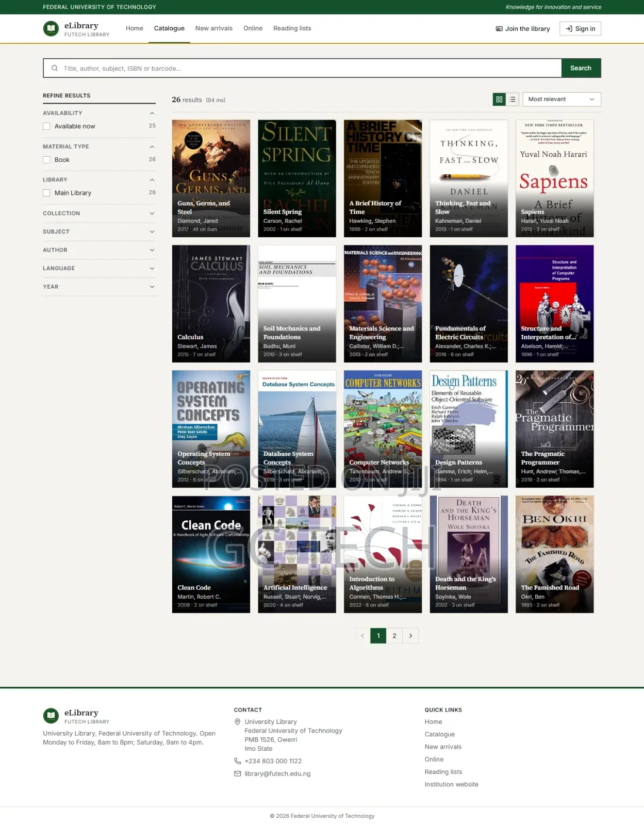
Task: Open The Pragmatic Programmer cover
Action: (555, 429)
